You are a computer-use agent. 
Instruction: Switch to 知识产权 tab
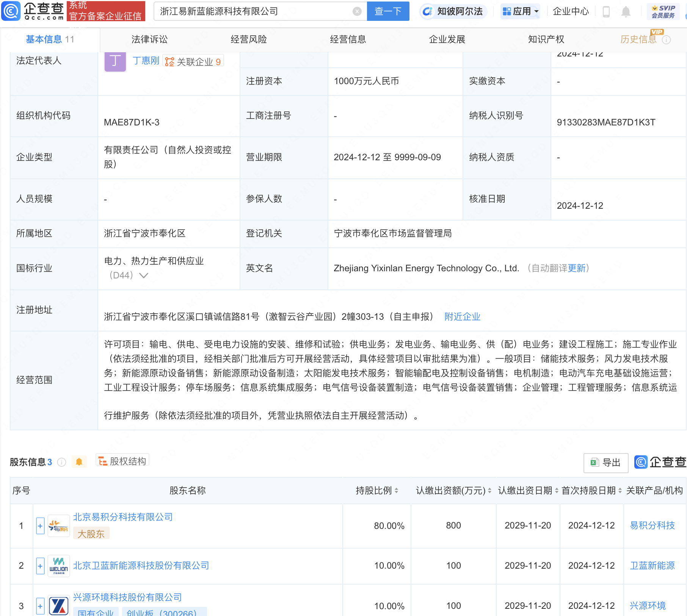(x=546, y=39)
